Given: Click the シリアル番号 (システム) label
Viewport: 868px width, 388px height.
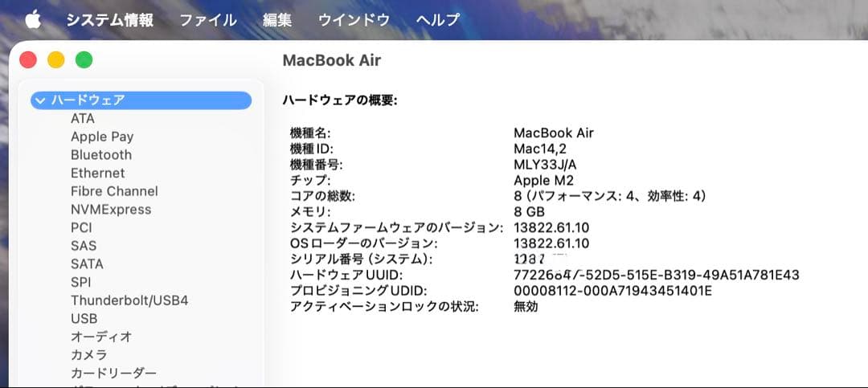Looking at the screenshot, I should [x=361, y=259].
